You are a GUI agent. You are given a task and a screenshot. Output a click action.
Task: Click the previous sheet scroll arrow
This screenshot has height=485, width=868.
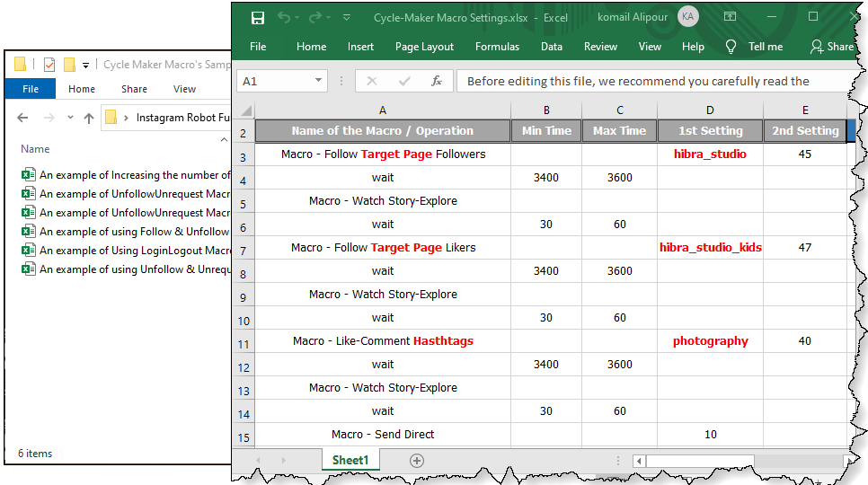tap(258, 461)
